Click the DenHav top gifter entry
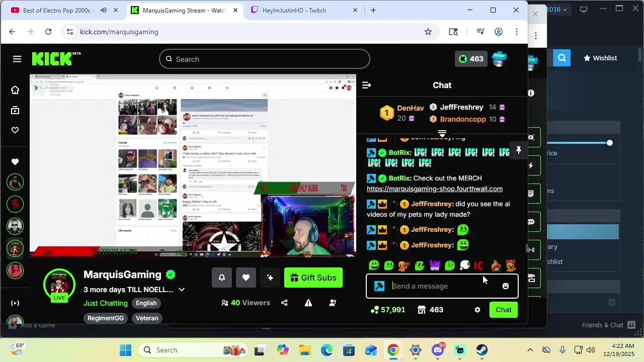Screen dimensions: 644x362 pos(402,113)
